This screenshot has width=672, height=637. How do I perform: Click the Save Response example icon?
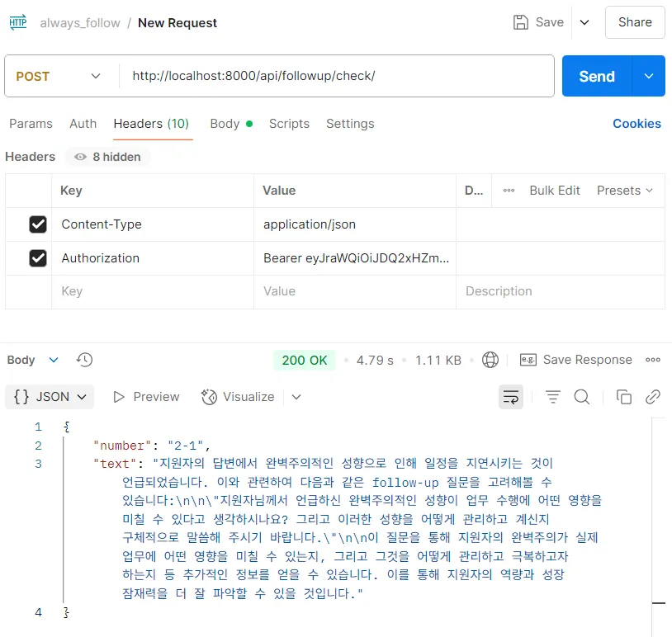pyautogui.click(x=528, y=360)
